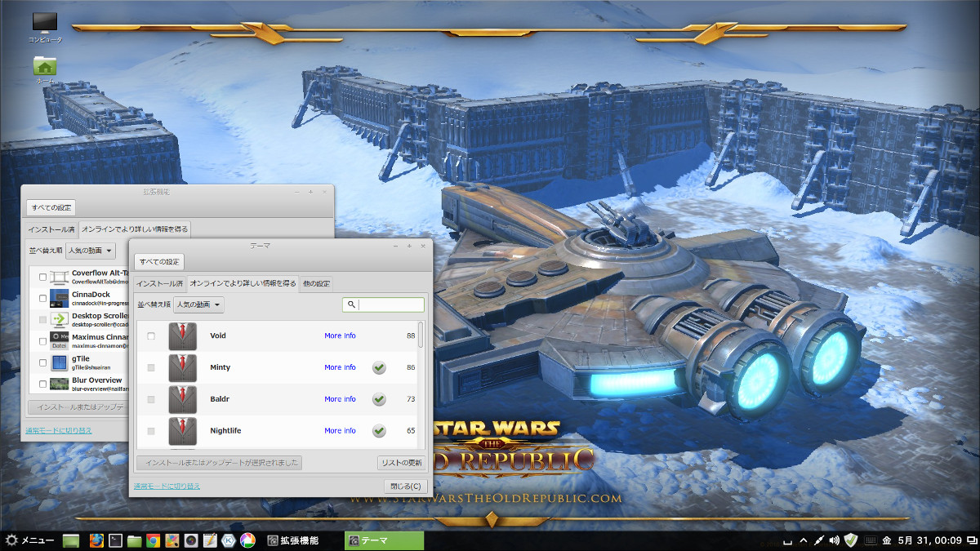Toggle the Minty theme checkbox
Image resolution: width=980 pixels, height=551 pixels.
pyautogui.click(x=151, y=368)
